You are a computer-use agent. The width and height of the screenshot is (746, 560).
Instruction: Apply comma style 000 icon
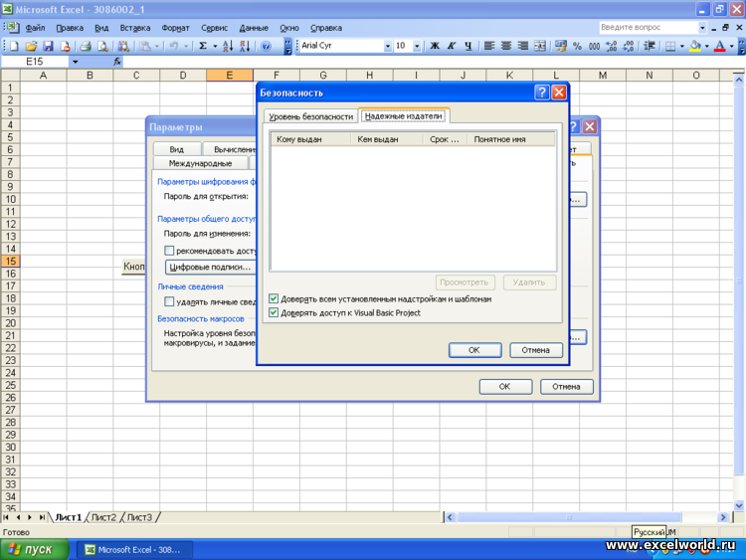(594, 46)
